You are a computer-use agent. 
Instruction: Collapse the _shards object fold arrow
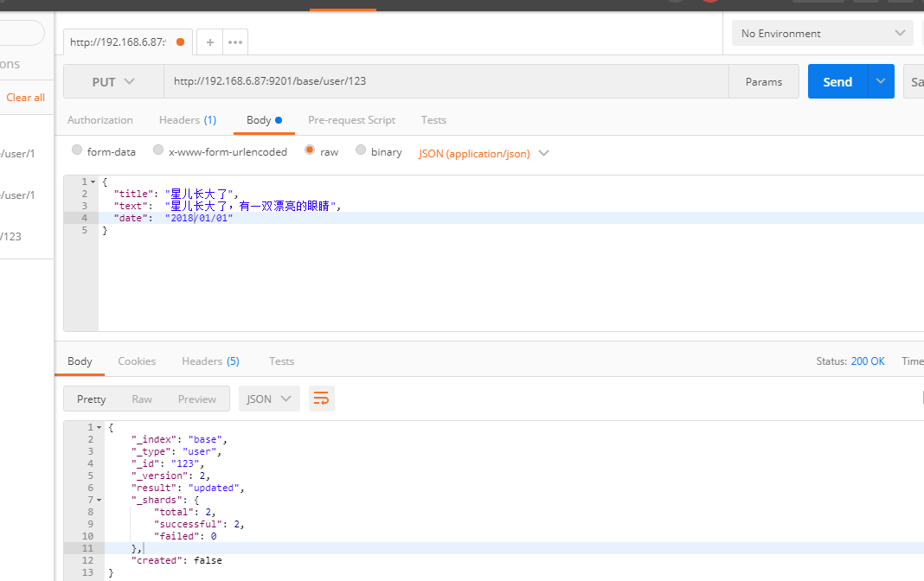click(x=99, y=501)
